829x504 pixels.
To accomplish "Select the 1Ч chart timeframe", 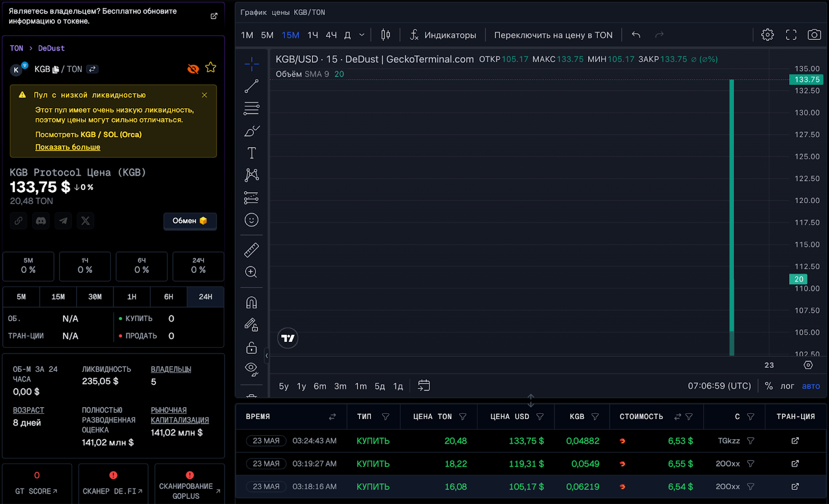I will coord(313,35).
